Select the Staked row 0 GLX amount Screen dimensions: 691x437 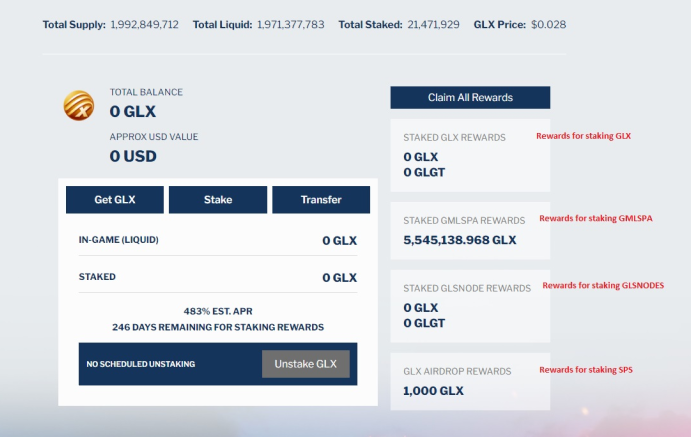click(340, 278)
